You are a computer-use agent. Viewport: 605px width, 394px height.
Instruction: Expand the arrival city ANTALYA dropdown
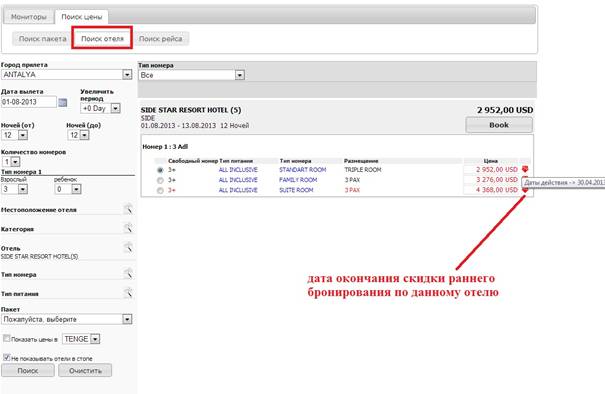[x=127, y=74]
